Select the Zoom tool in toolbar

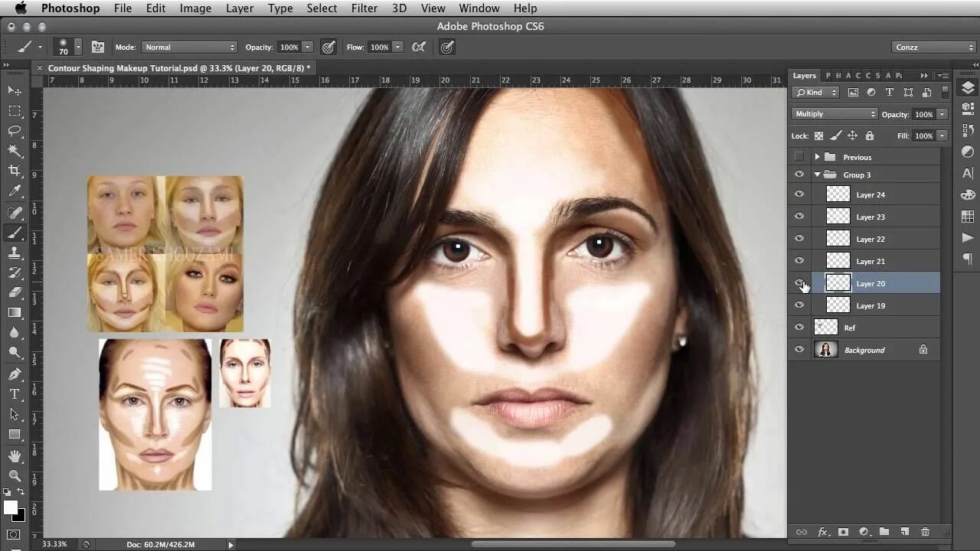pos(15,475)
